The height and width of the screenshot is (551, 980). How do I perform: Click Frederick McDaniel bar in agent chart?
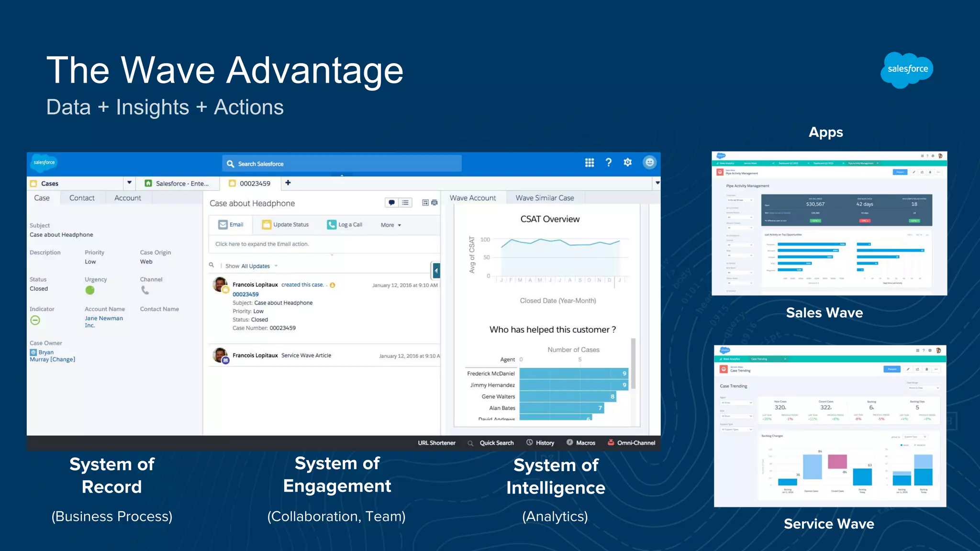pyautogui.click(x=574, y=374)
